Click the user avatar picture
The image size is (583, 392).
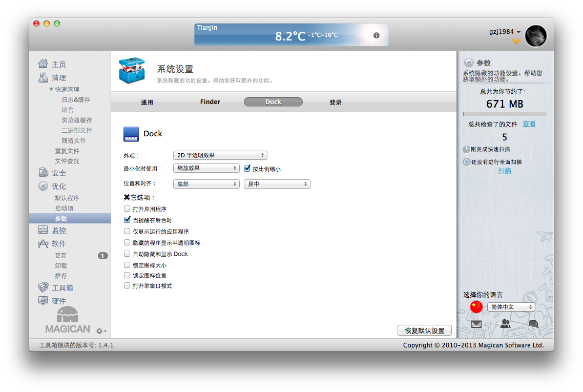coord(536,36)
